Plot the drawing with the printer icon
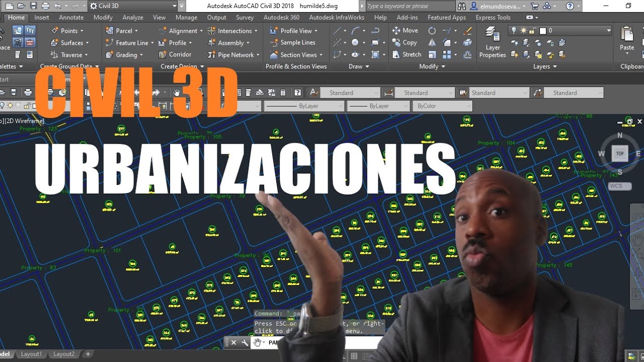 (x=45, y=6)
